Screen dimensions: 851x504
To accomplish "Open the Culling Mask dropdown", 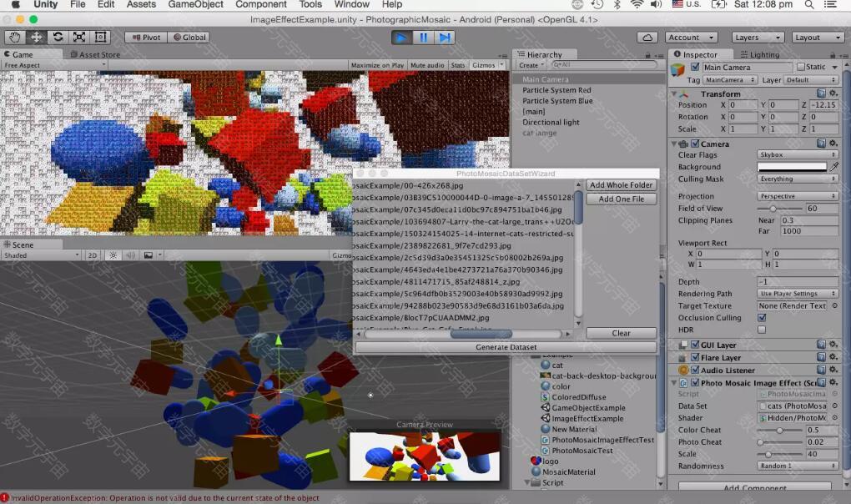I will (798, 179).
